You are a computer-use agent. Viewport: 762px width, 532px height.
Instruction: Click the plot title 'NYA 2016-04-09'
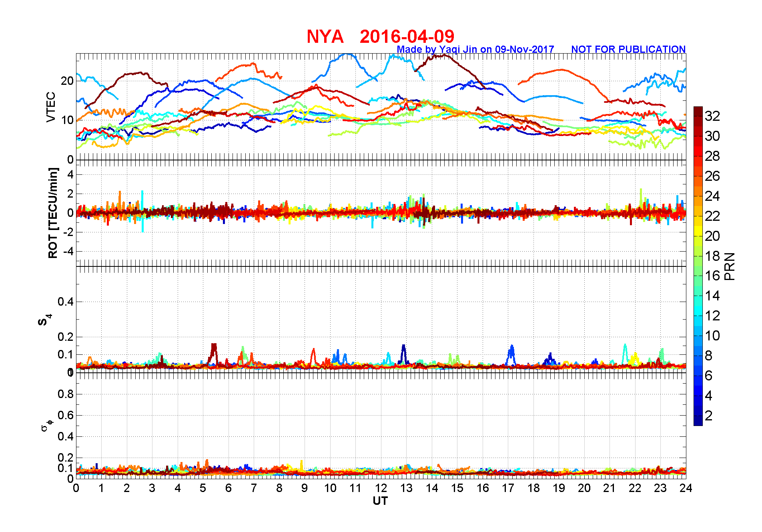pyautogui.click(x=380, y=36)
